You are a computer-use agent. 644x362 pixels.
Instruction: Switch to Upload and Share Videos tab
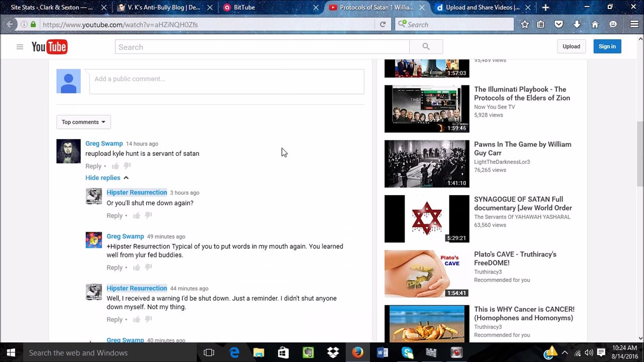482,8
